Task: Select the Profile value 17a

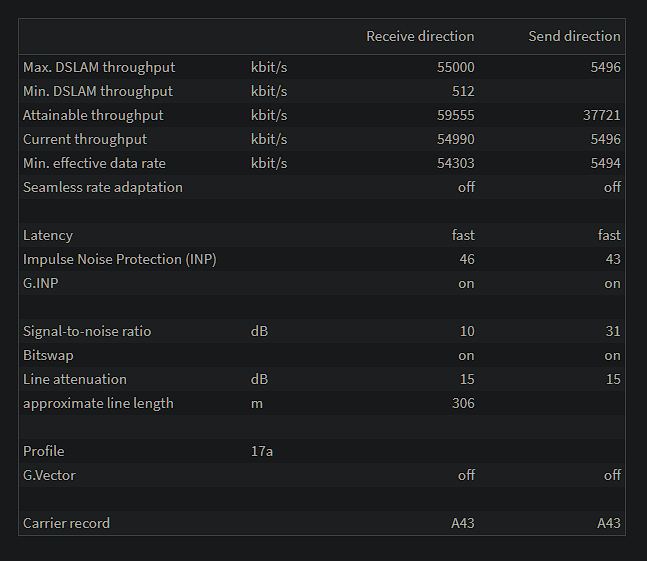Action: pyautogui.click(x=262, y=451)
